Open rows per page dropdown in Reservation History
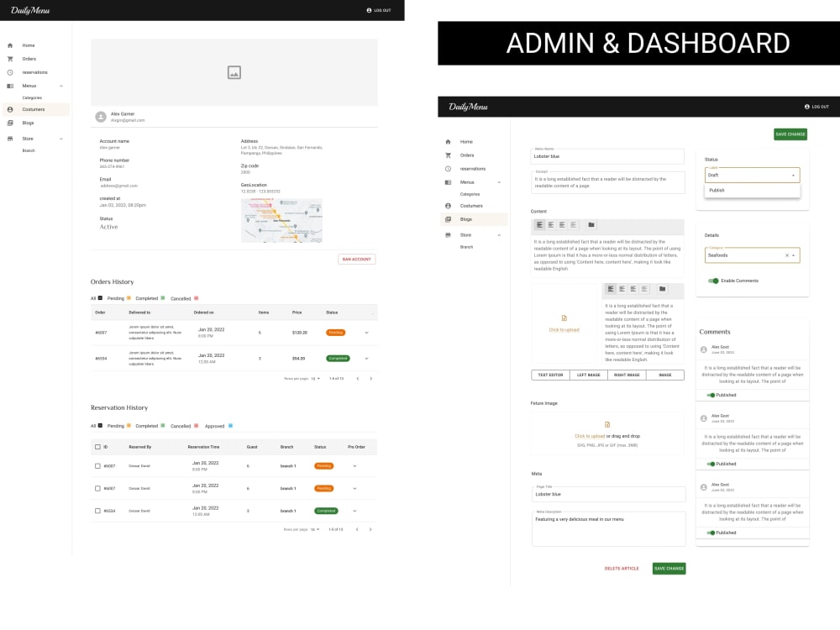 (x=315, y=529)
